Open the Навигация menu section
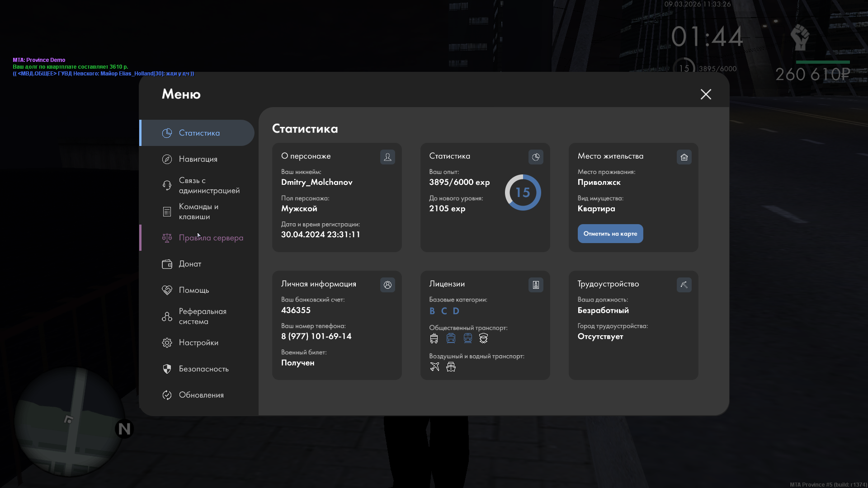 point(198,159)
